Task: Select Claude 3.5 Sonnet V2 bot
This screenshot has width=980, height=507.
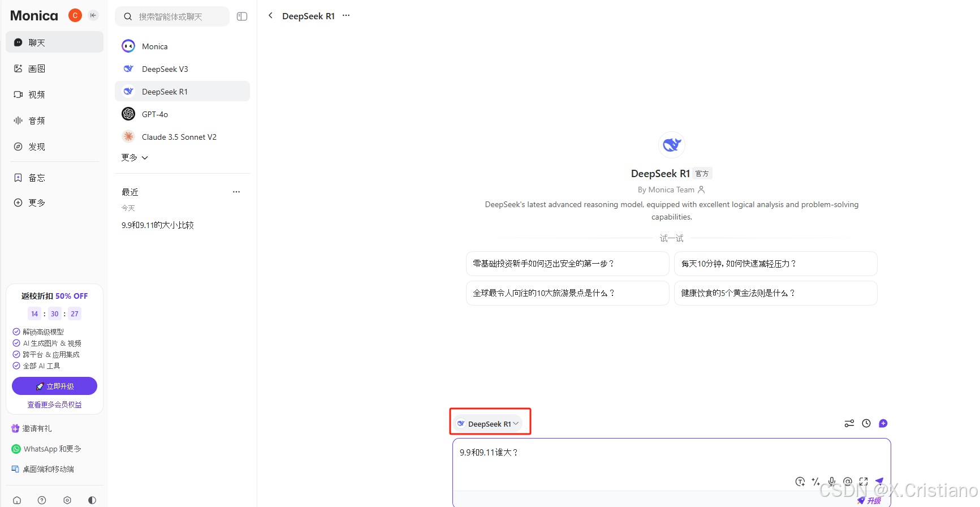Action: (x=182, y=137)
